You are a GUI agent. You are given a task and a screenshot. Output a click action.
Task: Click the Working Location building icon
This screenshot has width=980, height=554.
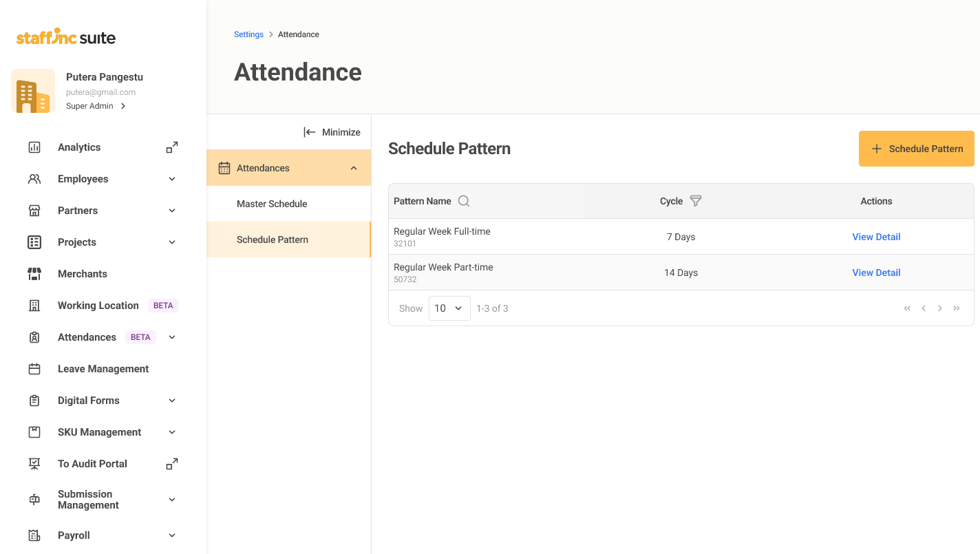pos(34,306)
